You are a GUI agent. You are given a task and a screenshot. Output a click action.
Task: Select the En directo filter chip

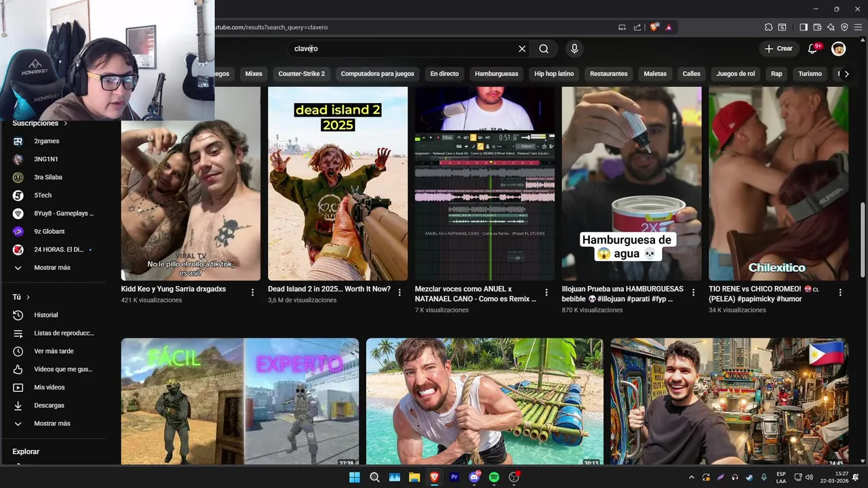pos(445,74)
